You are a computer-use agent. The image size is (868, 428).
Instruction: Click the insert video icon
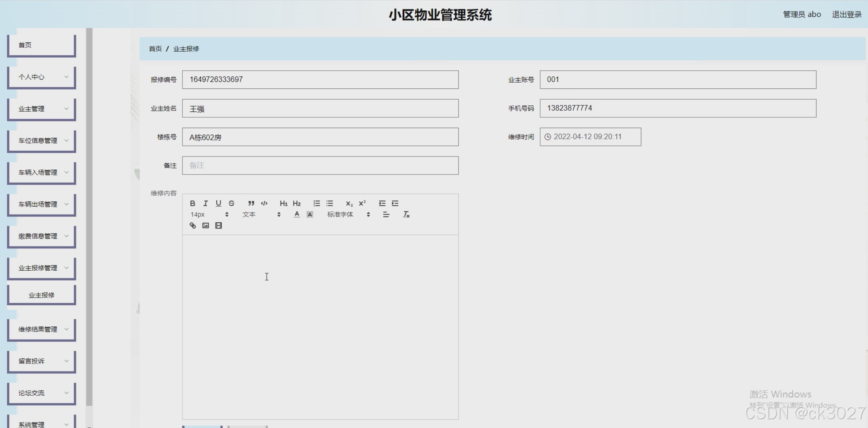[x=219, y=226]
